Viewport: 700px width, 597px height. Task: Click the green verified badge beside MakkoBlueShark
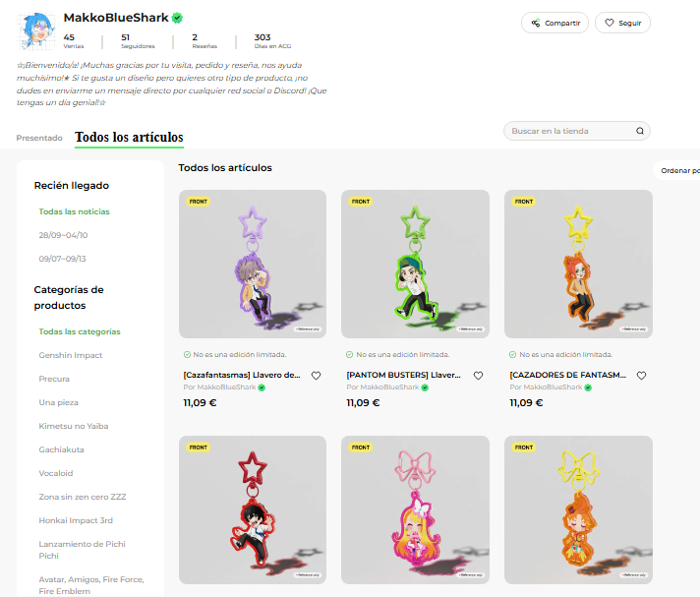coord(177,18)
